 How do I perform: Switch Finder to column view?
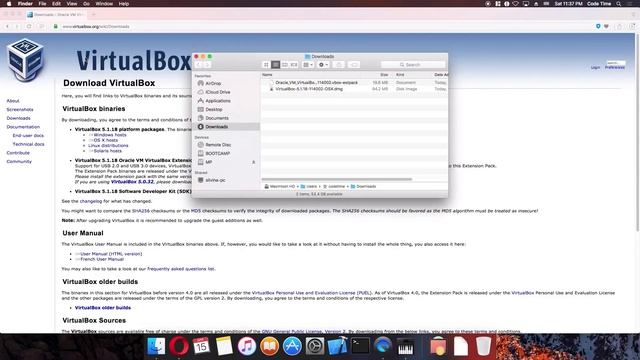(285, 64)
